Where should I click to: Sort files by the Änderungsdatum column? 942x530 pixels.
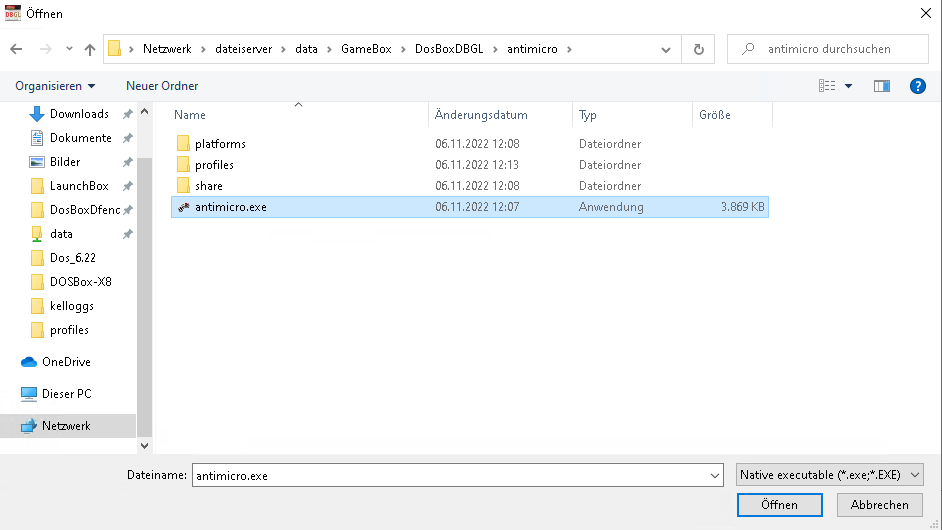pos(481,115)
